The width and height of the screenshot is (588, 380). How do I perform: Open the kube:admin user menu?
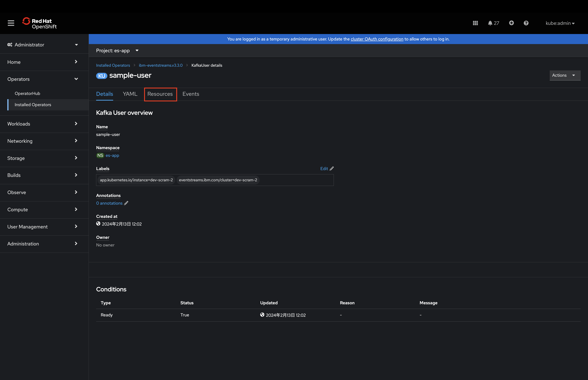tap(560, 23)
